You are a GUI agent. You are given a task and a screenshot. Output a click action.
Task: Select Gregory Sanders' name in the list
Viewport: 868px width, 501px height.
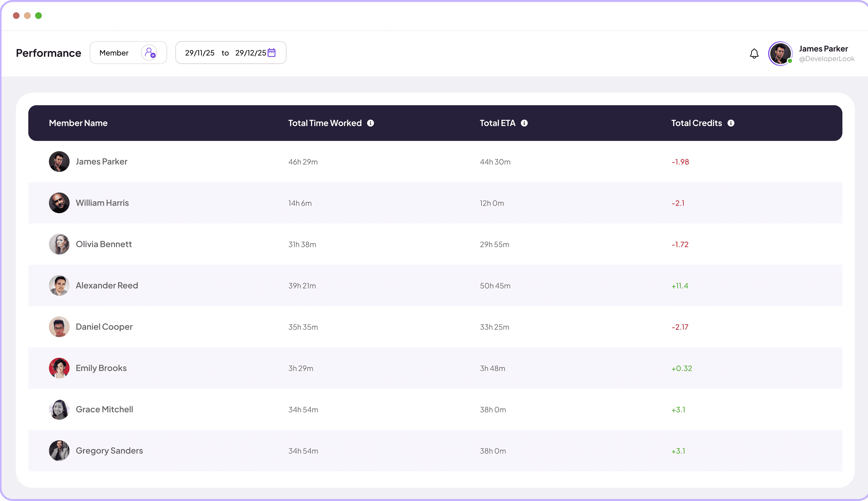pos(109,450)
